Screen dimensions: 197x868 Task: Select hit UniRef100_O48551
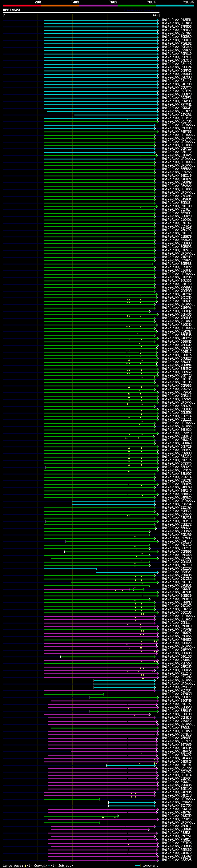click(176, 20)
